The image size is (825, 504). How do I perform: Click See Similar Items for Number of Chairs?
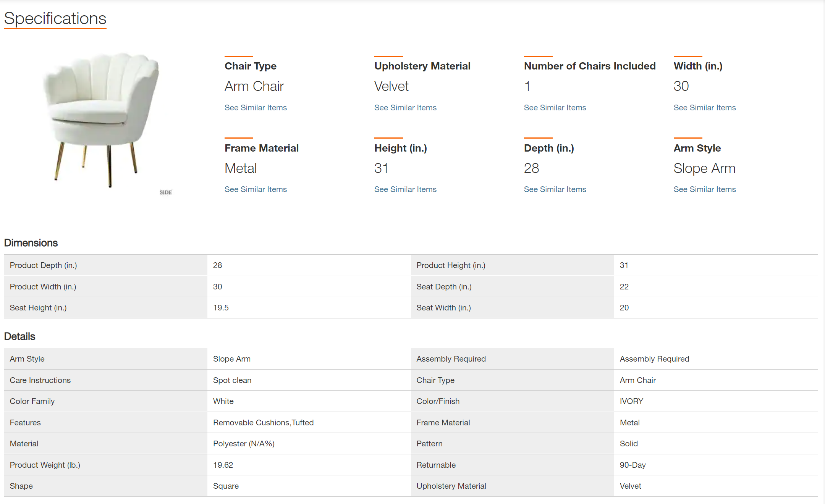[555, 108]
